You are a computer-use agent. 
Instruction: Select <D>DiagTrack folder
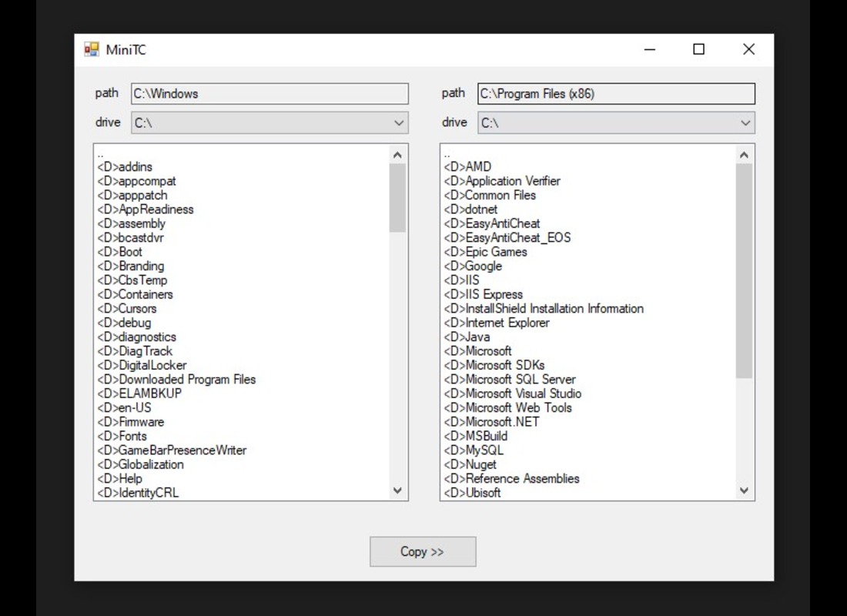(x=135, y=350)
